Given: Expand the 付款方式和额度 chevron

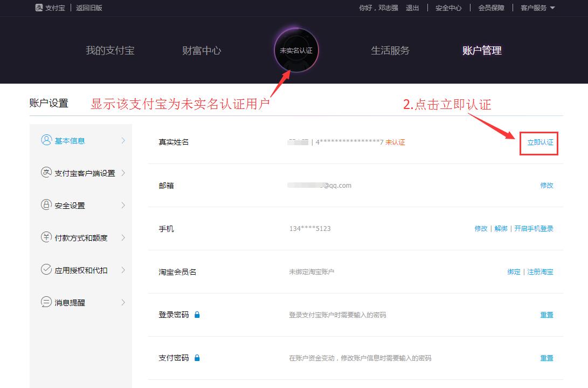Looking at the screenshot, I should click(123, 237).
